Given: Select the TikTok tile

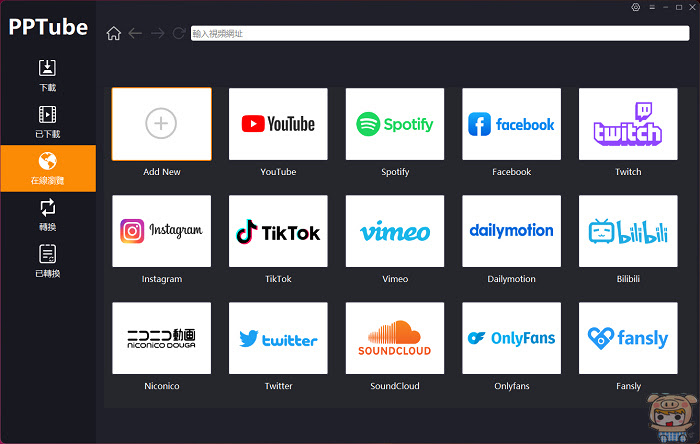Looking at the screenshot, I should pos(278,231).
